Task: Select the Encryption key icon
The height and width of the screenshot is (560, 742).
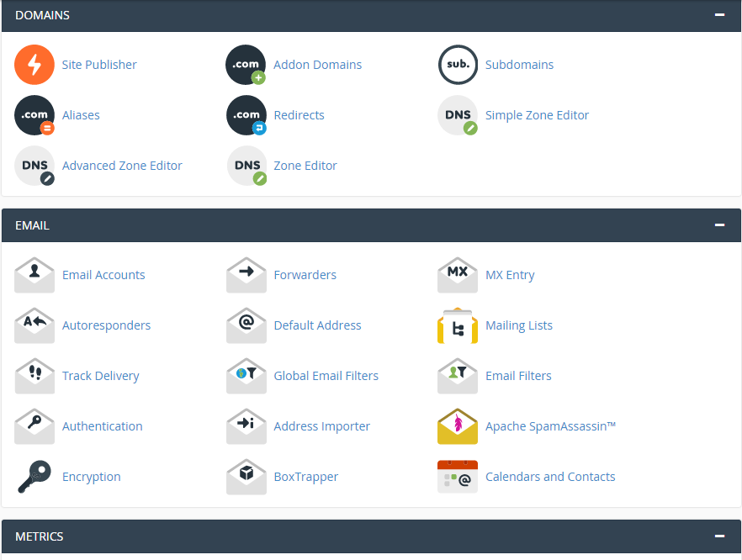Action: [34, 477]
